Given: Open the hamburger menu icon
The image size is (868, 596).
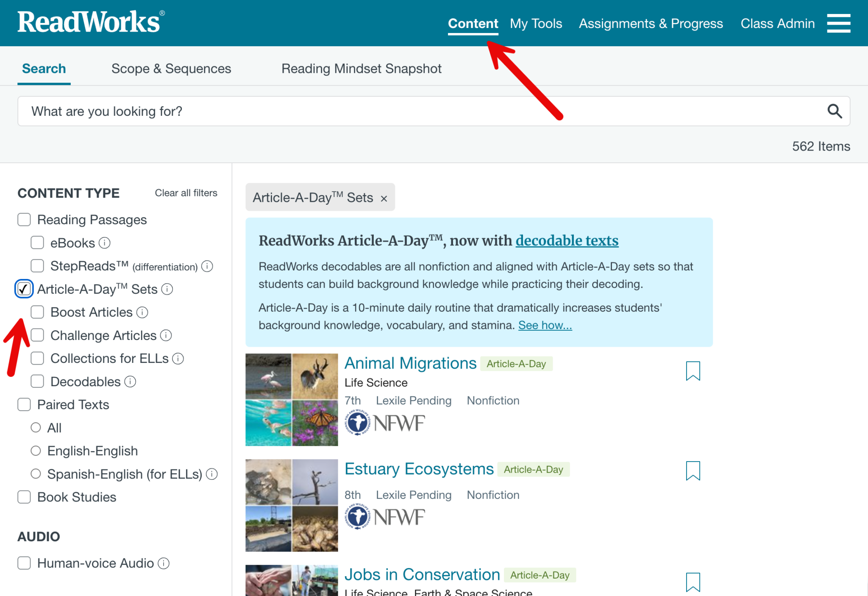Looking at the screenshot, I should (x=838, y=23).
